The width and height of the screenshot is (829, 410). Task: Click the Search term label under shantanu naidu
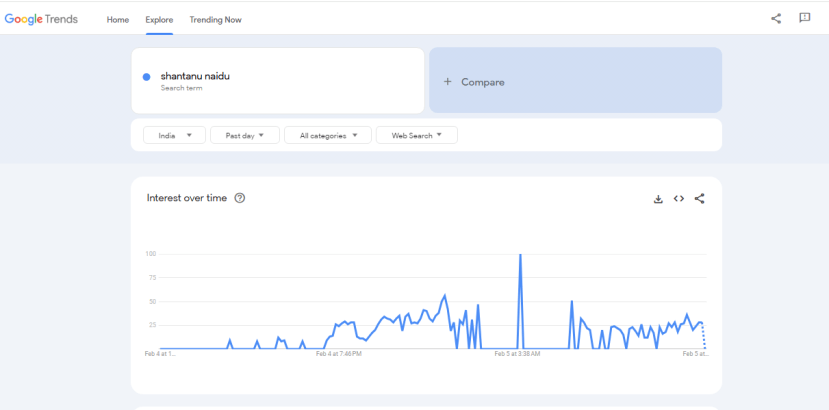(181, 88)
